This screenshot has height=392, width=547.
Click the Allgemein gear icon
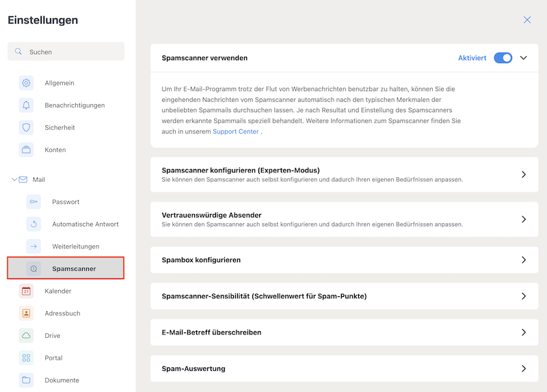click(x=26, y=83)
